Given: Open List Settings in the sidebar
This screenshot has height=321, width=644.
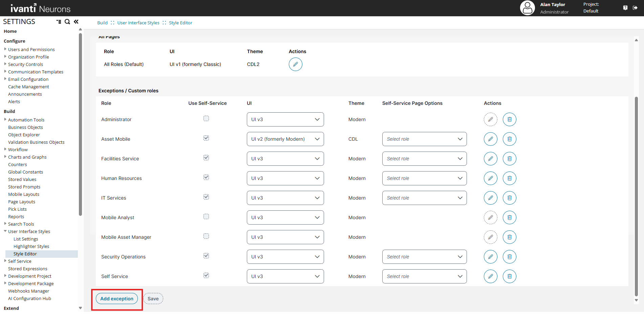Looking at the screenshot, I should [26, 239].
